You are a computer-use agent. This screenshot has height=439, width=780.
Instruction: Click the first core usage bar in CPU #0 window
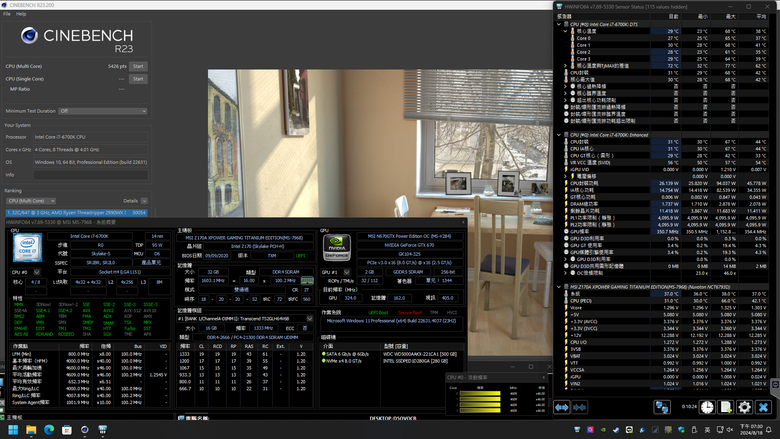click(x=480, y=393)
